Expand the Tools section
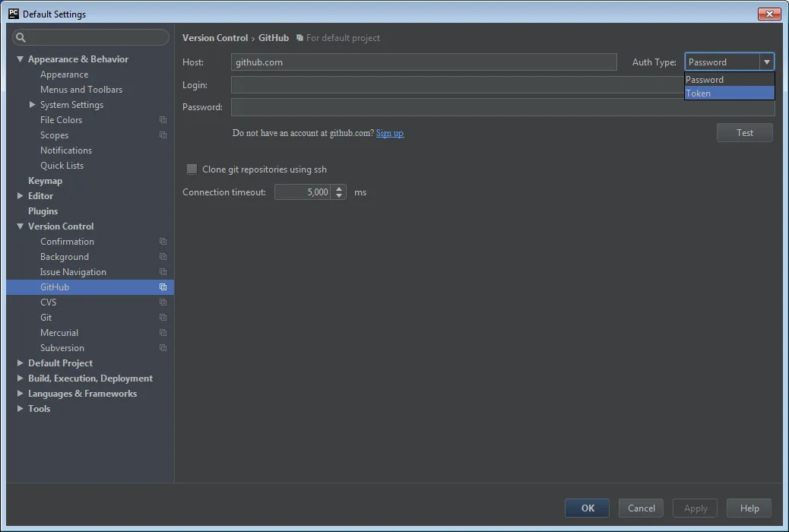789x532 pixels. (x=20, y=408)
